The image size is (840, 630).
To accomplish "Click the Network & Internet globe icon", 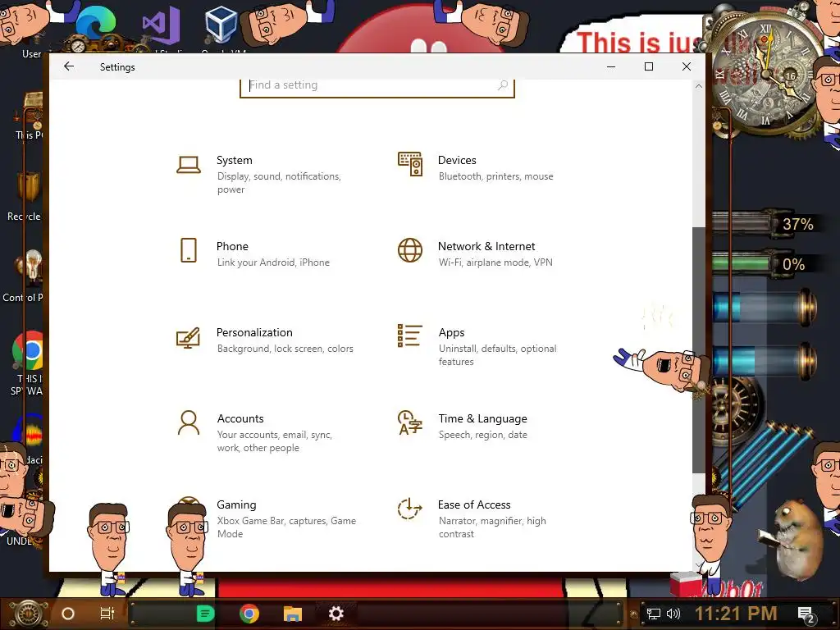I will [x=410, y=250].
